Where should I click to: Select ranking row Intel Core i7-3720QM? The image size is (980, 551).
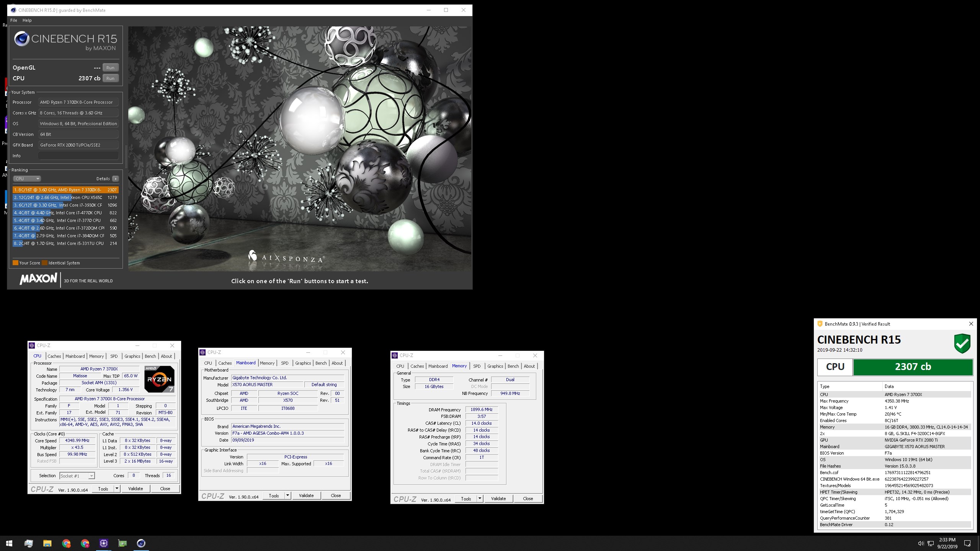pyautogui.click(x=65, y=228)
